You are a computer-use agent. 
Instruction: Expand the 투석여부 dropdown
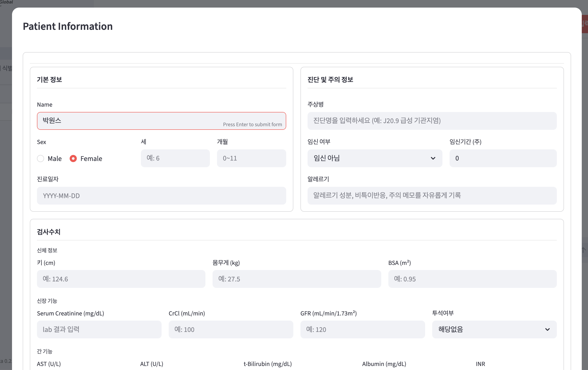(x=494, y=329)
